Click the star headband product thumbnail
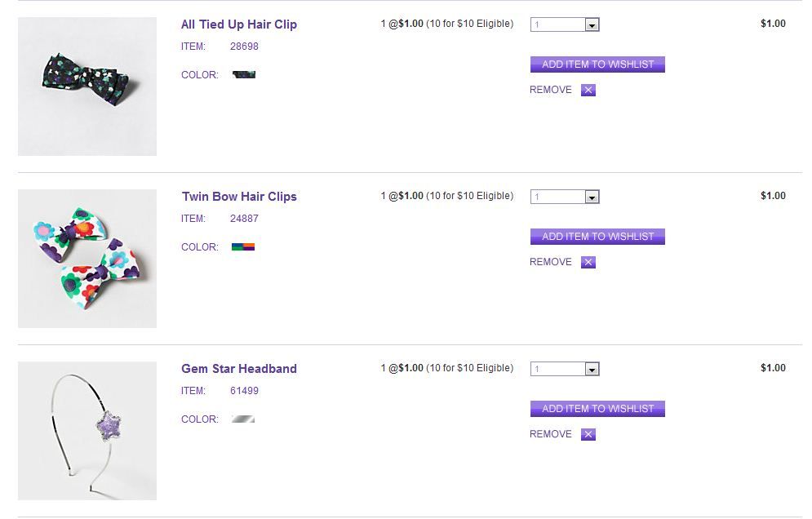Screen dimensions: 812x519 tap(87, 431)
